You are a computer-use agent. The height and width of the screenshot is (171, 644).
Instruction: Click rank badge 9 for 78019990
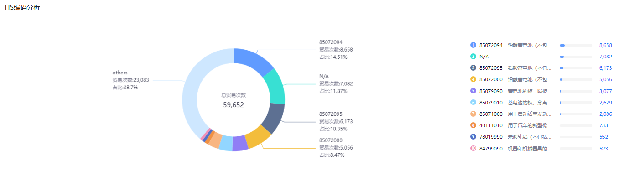pos(473,136)
